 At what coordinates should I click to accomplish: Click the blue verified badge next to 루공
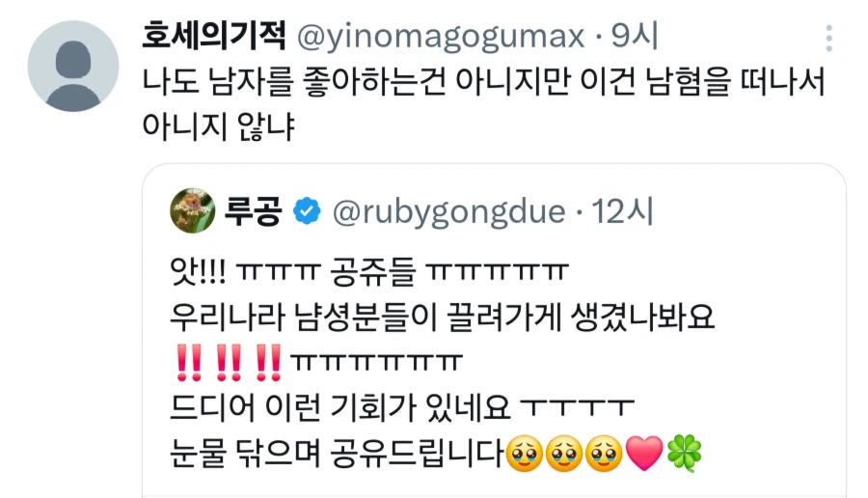(307, 211)
